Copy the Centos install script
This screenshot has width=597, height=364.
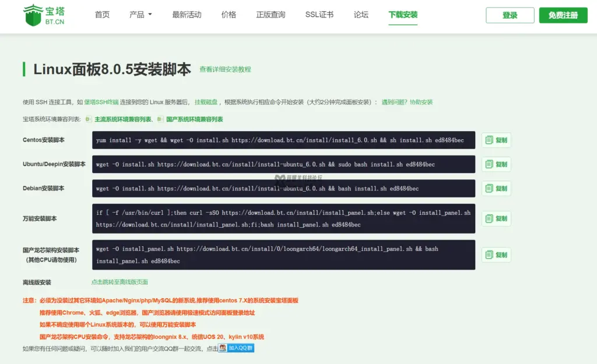coord(496,140)
